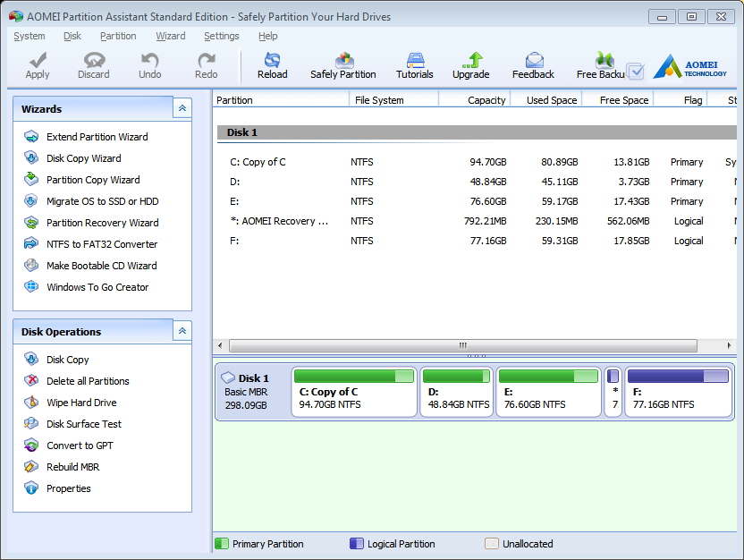Open the Tutorials toolbar icon
744x560 pixels.
(415, 60)
